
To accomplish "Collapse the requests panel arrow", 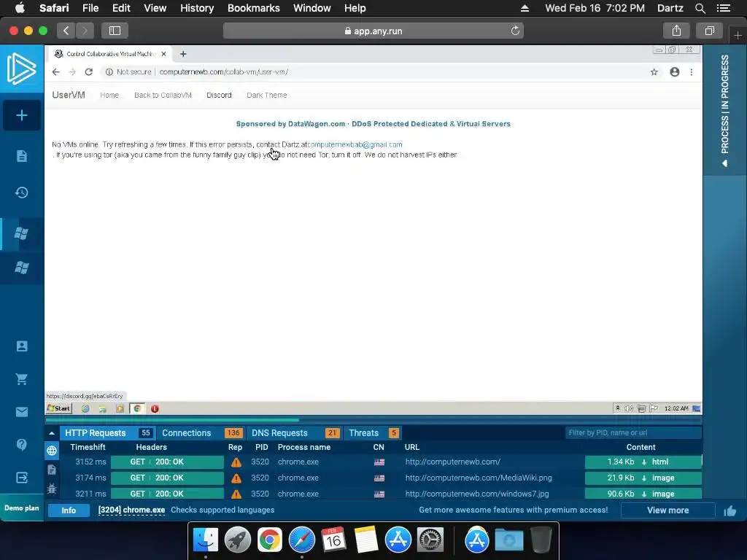I will tap(52, 433).
